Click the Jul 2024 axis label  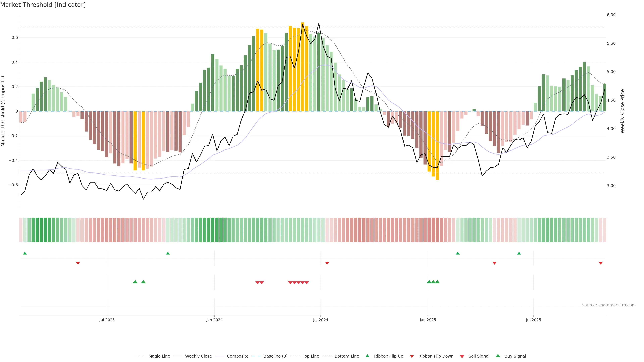point(320,320)
